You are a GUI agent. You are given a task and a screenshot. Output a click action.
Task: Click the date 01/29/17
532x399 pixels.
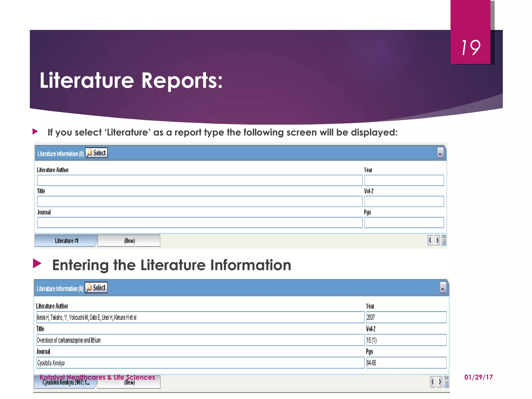[x=478, y=377]
